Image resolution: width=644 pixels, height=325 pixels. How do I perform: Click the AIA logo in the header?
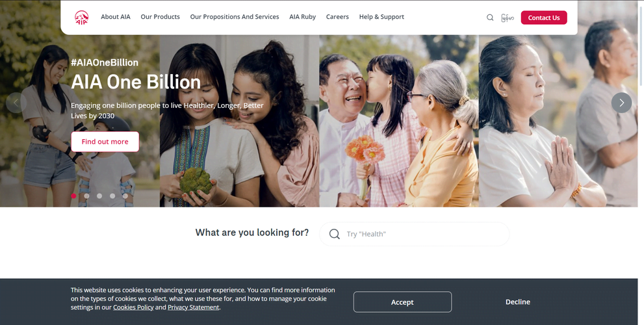(81, 18)
